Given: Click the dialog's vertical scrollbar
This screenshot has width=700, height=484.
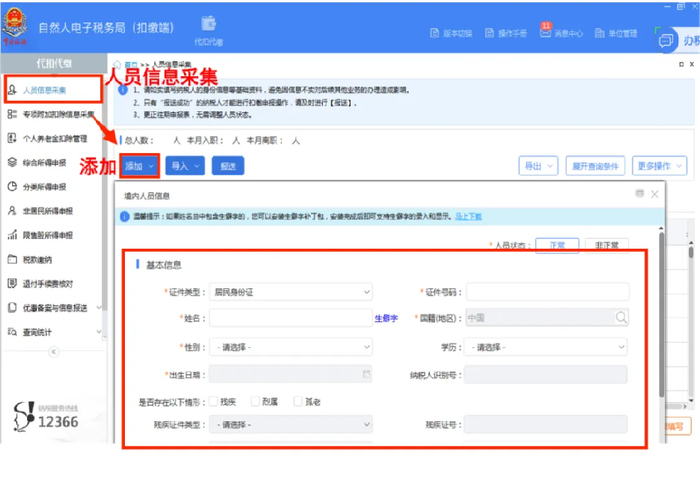Looking at the screenshot, I should [661, 314].
